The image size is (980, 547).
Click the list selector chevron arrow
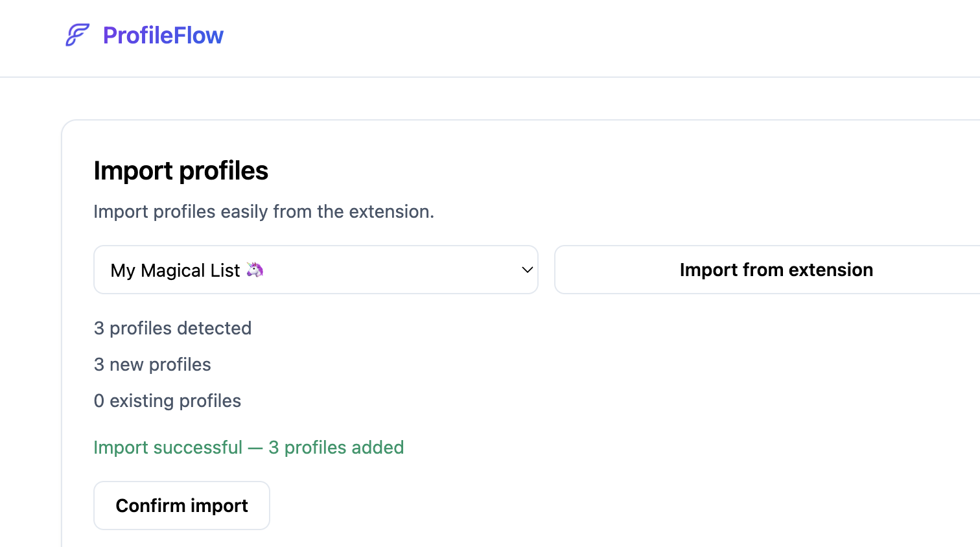pyautogui.click(x=527, y=270)
